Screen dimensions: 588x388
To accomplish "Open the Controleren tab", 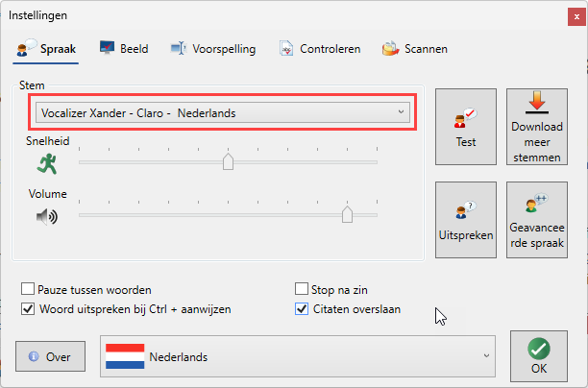I will tap(320, 49).
